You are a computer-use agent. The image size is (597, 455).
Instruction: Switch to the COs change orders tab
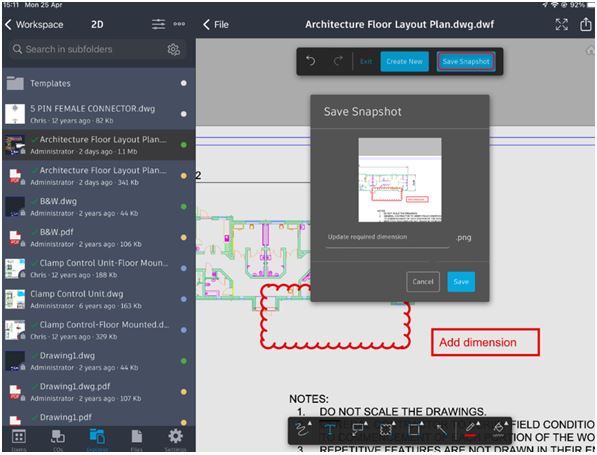tap(58, 439)
